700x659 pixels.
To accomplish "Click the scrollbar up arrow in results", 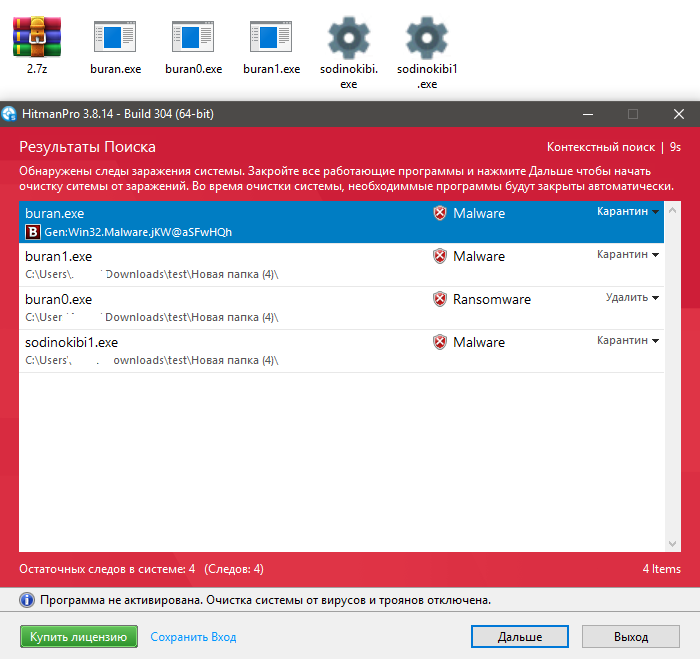I will (672, 210).
